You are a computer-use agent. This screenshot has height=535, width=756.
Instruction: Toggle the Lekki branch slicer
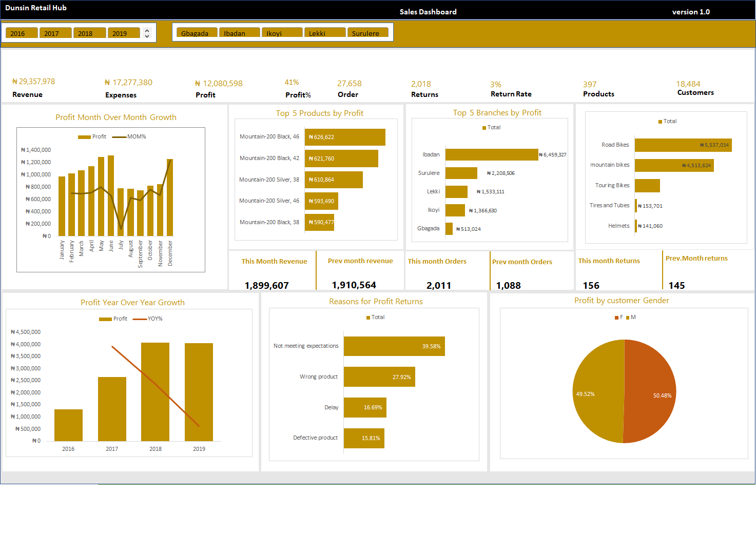325,33
